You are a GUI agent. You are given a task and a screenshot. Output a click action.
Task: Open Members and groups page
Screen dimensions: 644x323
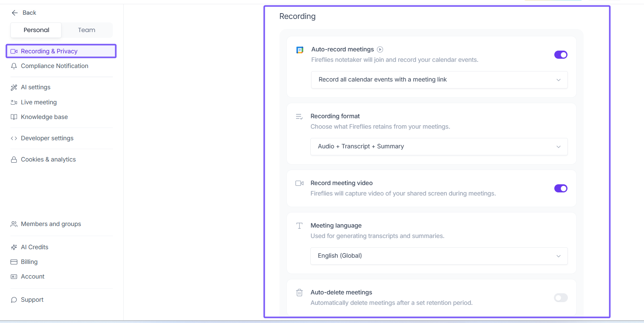click(51, 224)
